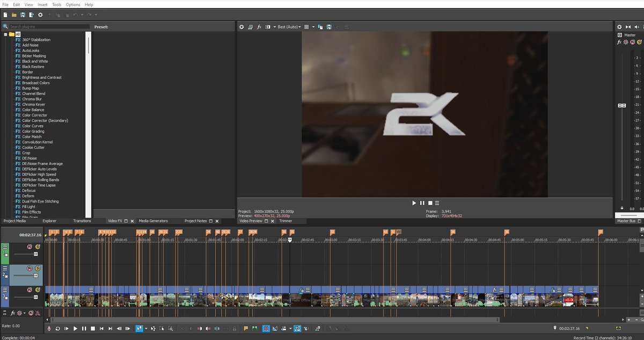Select the Zoom edit tool

pyautogui.click(x=170, y=328)
